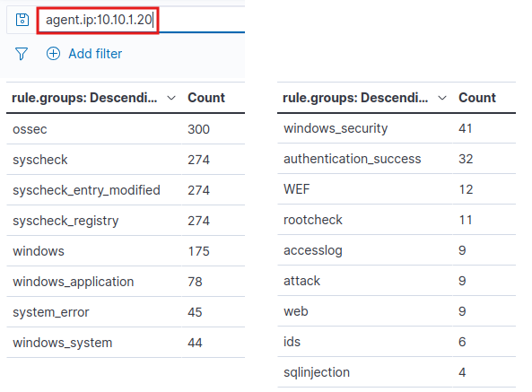Click the system_error group entry
This screenshot has height=392, width=532.
(51, 312)
